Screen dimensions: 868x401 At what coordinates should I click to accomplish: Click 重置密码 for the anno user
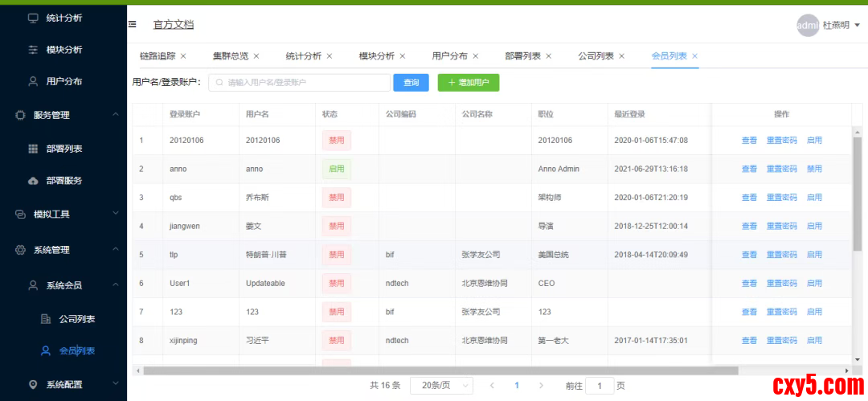[x=781, y=169]
